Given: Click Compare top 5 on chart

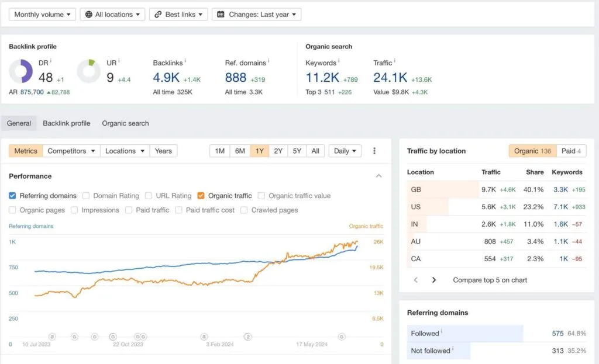Looking at the screenshot, I should [490, 280].
